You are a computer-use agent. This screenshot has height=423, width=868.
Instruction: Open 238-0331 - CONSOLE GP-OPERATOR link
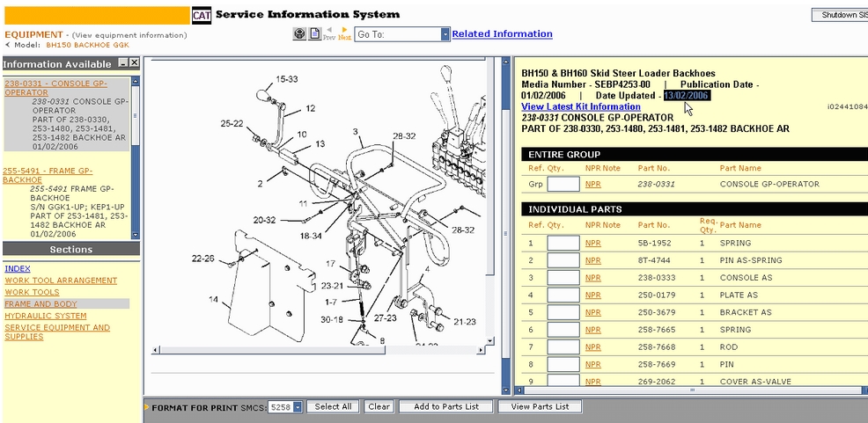click(x=56, y=88)
